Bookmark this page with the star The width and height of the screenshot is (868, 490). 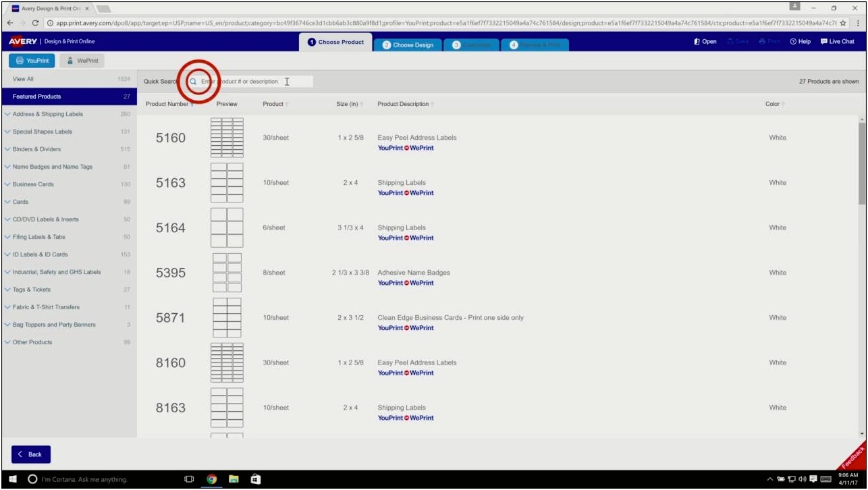(x=843, y=23)
